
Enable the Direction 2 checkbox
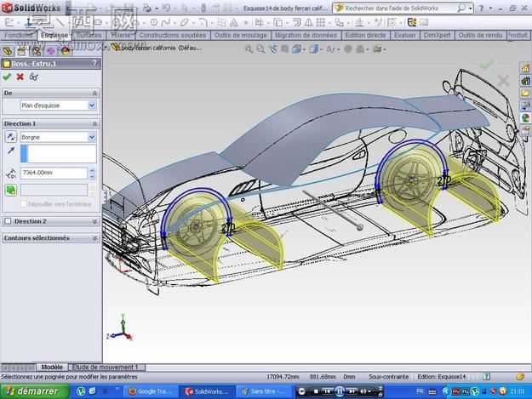tap(8, 221)
